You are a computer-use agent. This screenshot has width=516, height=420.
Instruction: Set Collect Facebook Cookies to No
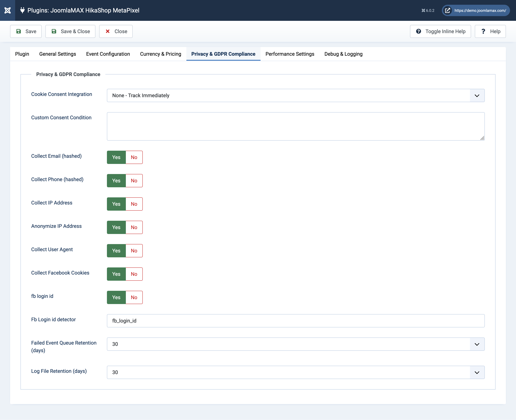[134, 274]
